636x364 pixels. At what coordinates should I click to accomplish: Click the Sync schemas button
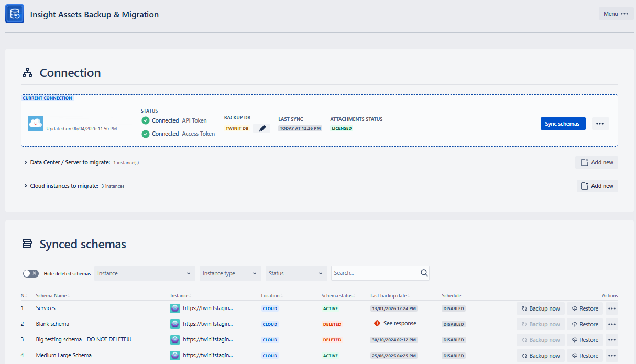pos(563,124)
